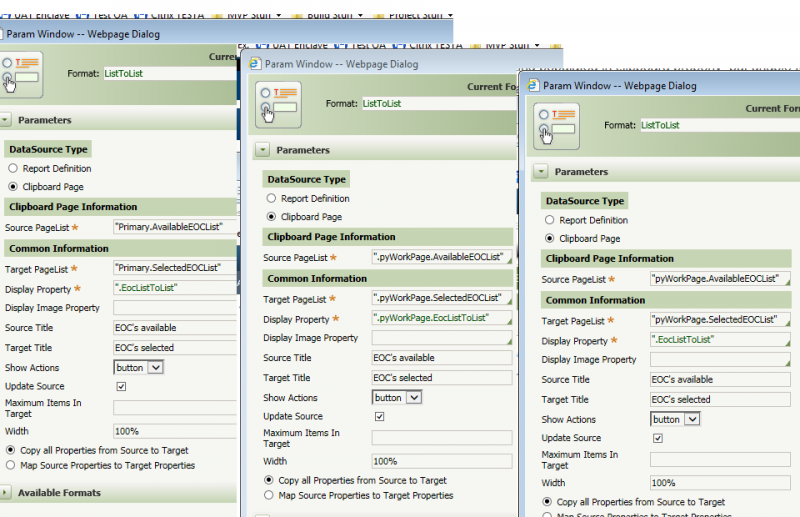Select Map Source Properties option in middle window
This screenshot has width=800, height=517.
[269, 495]
